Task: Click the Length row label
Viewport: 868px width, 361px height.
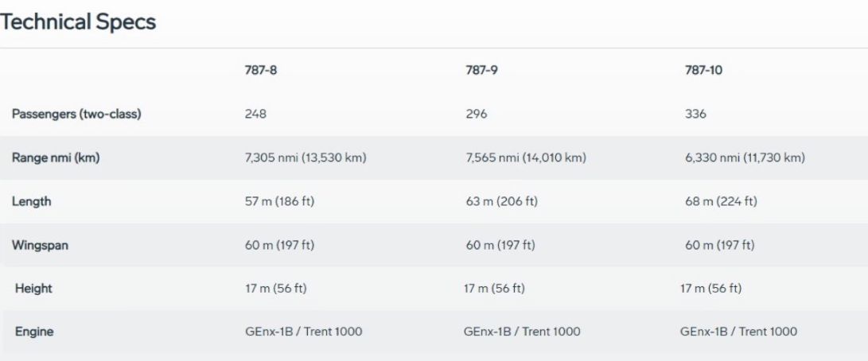Action: (x=32, y=201)
